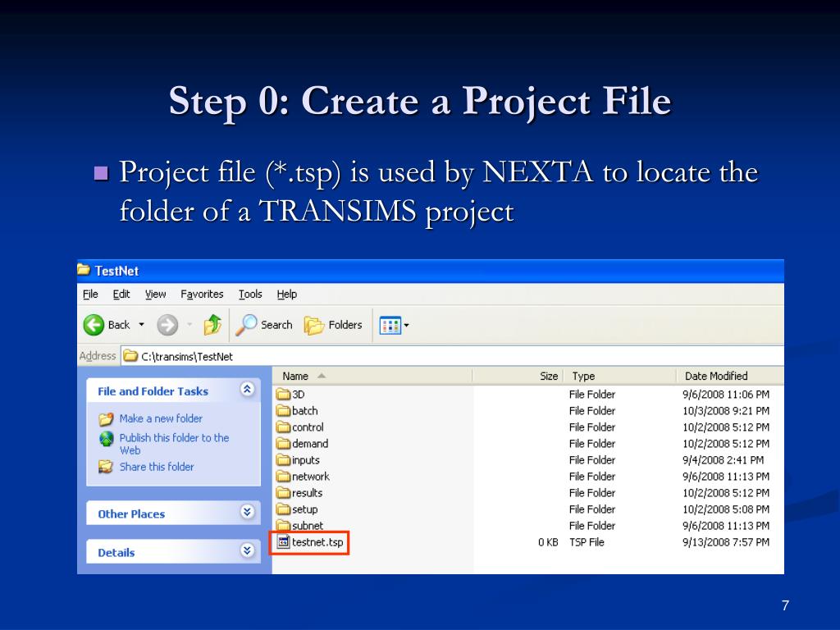The height and width of the screenshot is (630, 840).
Task: Click the File and Folder Tasks heading
Action: tap(153, 391)
